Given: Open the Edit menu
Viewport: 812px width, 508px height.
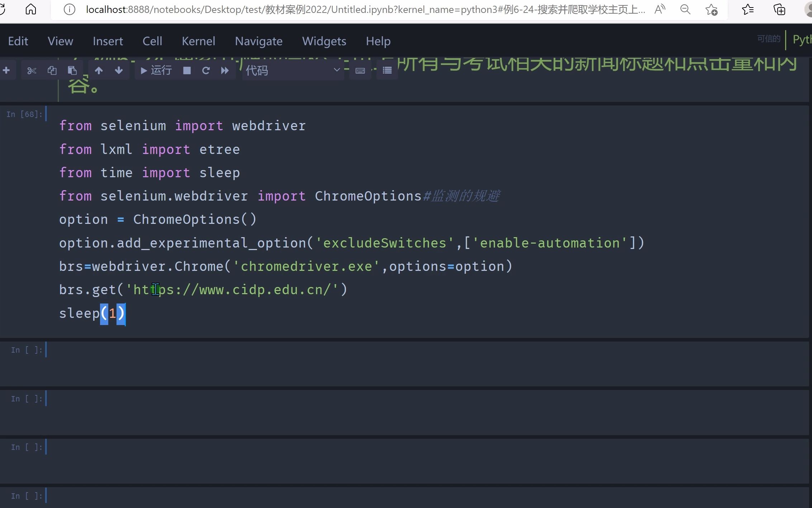Looking at the screenshot, I should click(x=18, y=41).
